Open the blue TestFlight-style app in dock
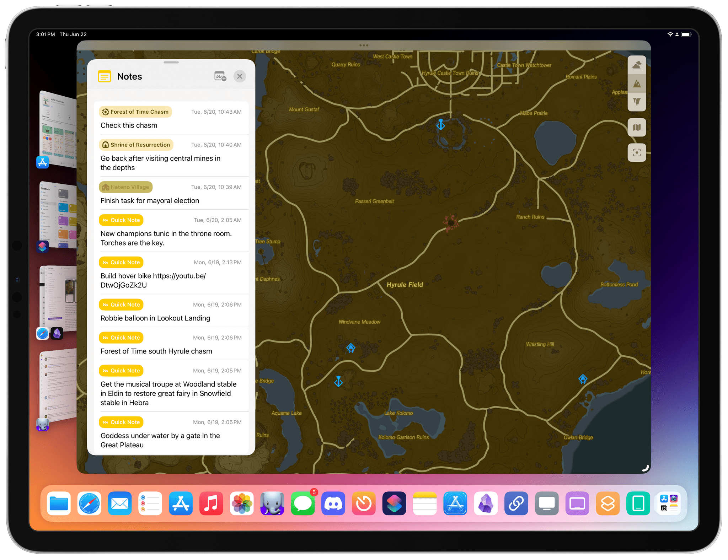The image size is (728, 560). (x=455, y=504)
